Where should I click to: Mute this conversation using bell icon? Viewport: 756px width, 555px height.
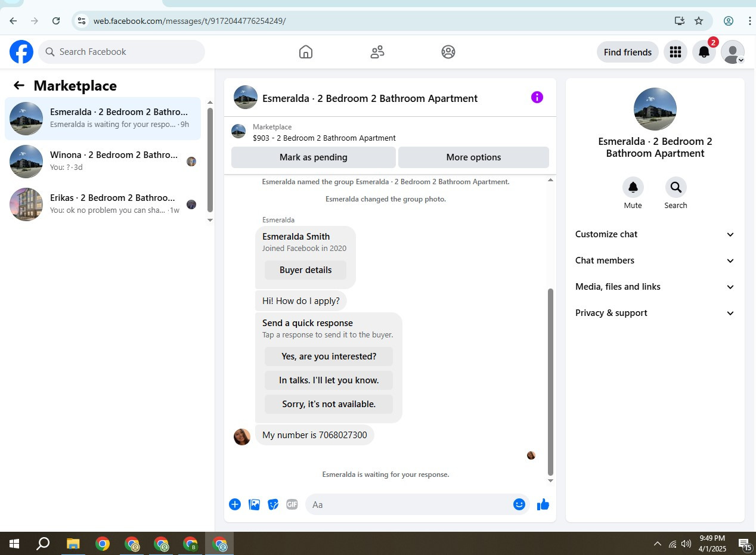click(x=633, y=187)
